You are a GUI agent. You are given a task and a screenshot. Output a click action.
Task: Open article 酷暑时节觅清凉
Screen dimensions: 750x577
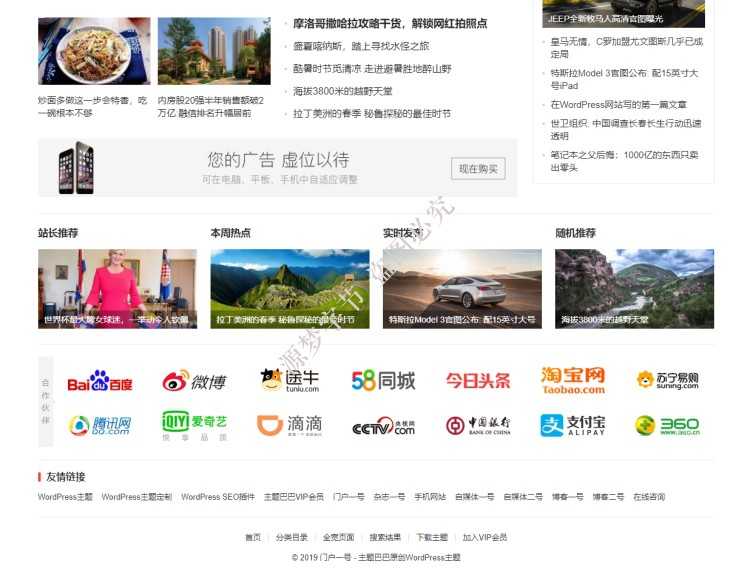(x=372, y=69)
